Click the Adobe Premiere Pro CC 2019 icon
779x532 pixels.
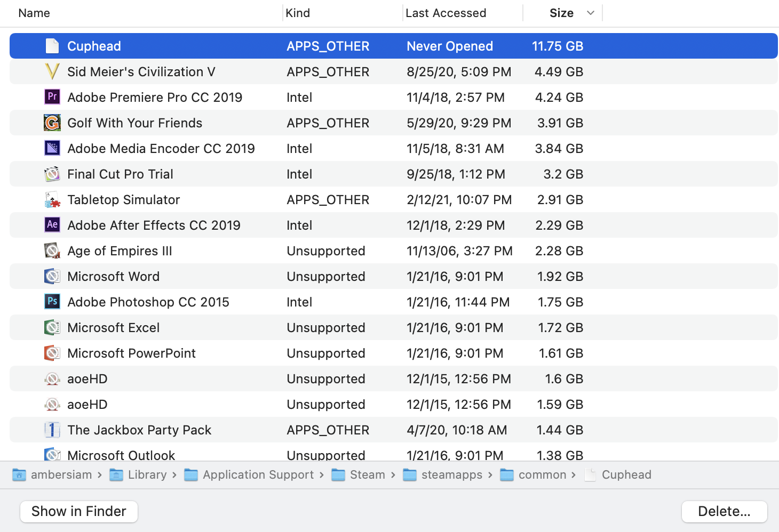tap(52, 97)
